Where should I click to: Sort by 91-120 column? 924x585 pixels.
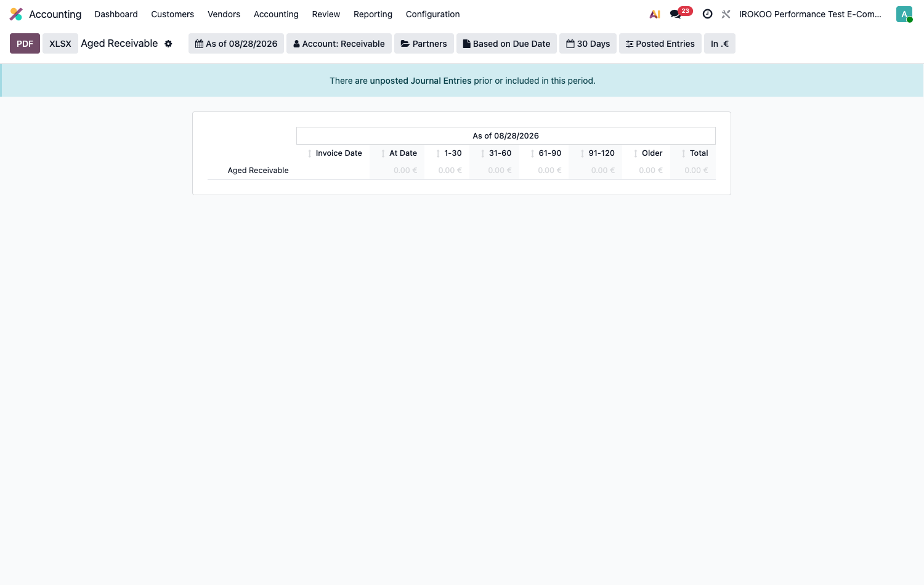coord(598,153)
